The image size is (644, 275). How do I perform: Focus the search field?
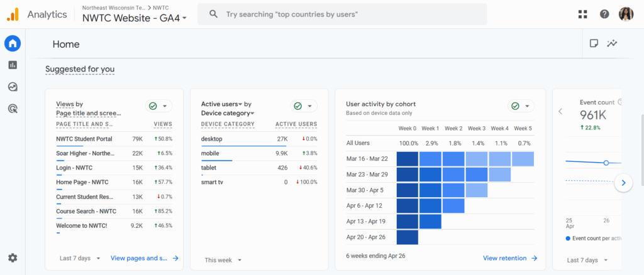click(x=342, y=14)
